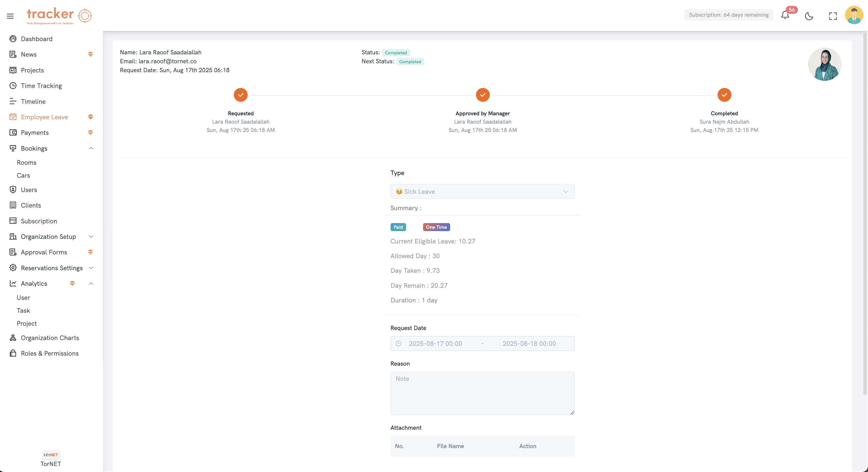868x472 pixels.
Task: Toggle the sort control next to News
Action: (90, 54)
